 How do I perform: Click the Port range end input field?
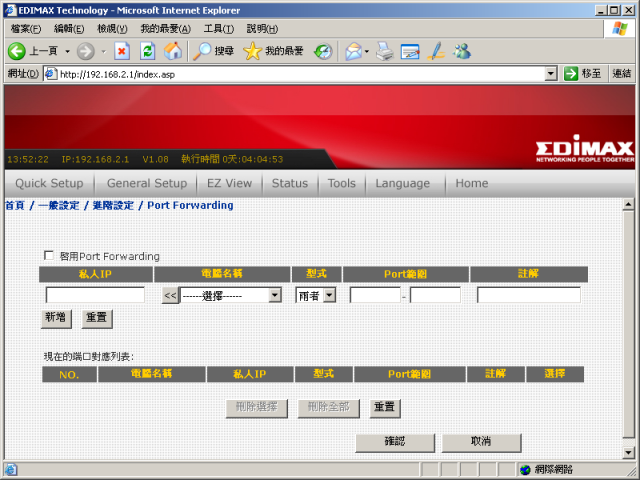pos(435,295)
